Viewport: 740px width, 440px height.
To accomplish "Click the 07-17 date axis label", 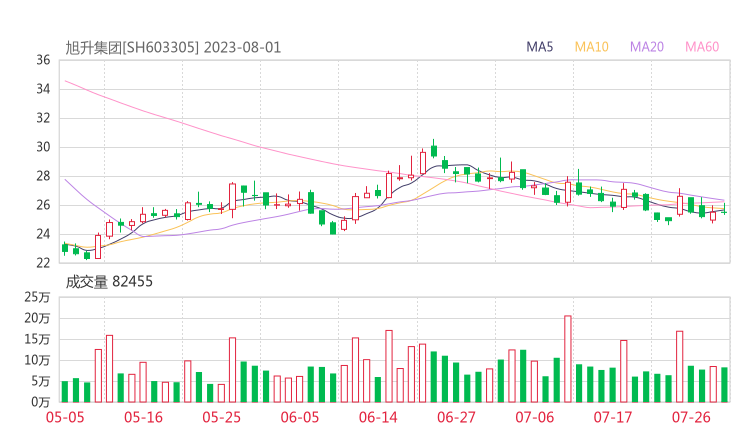I will pyautogui.click(x=613, y=417).
